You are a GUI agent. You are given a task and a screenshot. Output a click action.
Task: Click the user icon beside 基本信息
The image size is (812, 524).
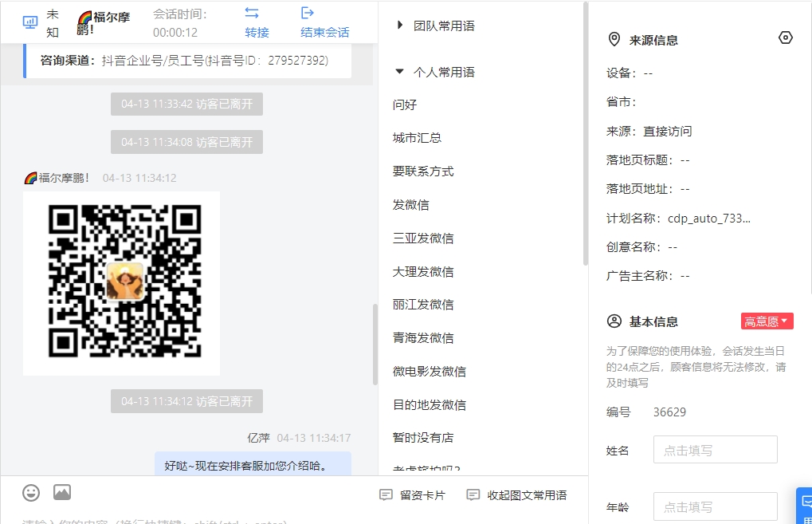(x=614, y=321)
